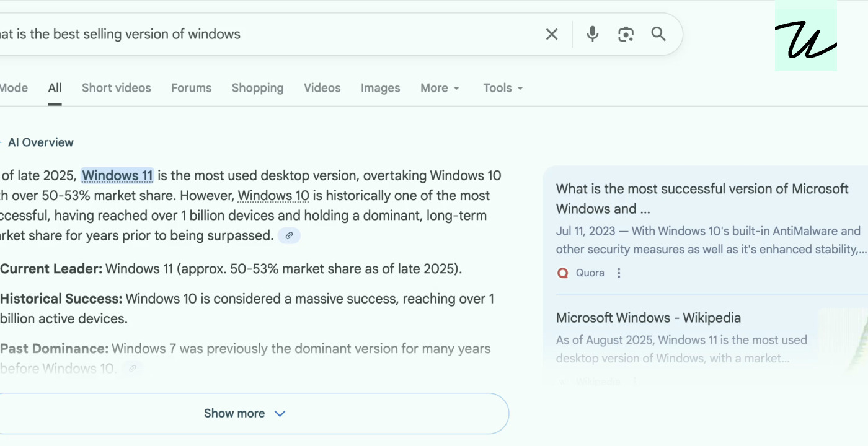This screenshot has height=446, width=868.
Task: Expand the More search filters dropdown
Action: pyautogui.click(x=440, y=88)
